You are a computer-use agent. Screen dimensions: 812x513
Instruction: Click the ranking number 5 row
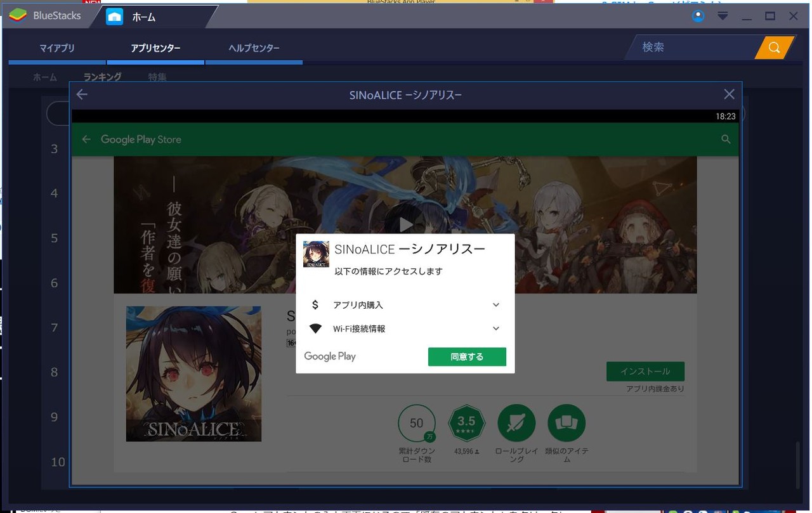point(55,238)
